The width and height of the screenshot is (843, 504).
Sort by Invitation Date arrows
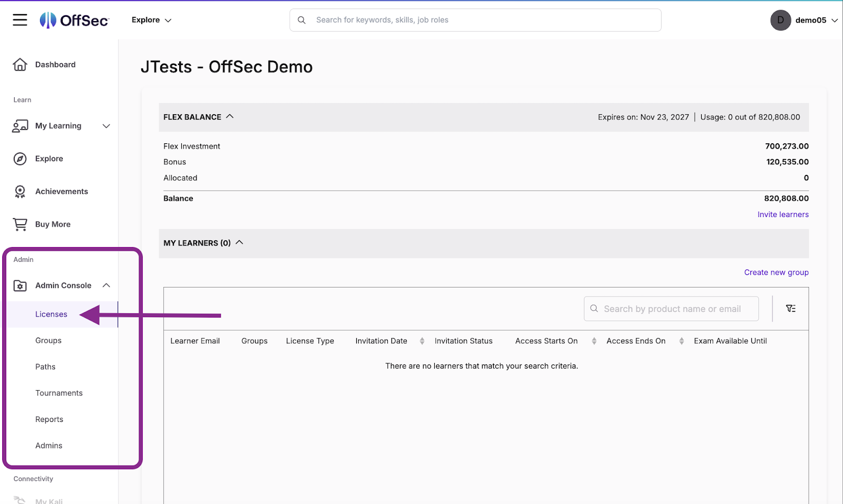click(x=422, y=341)
